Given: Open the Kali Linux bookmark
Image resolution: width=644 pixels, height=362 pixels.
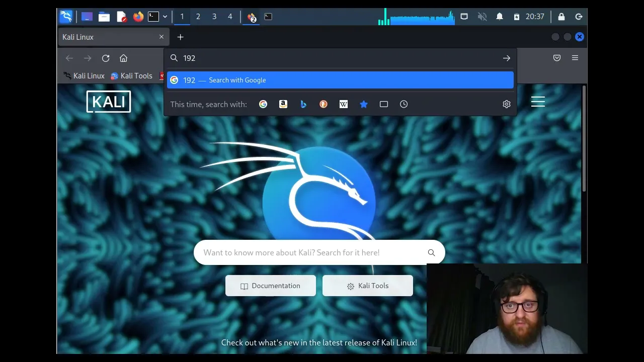Looking at the screenshot, I should pyautogui.click(x=84, y=76).
